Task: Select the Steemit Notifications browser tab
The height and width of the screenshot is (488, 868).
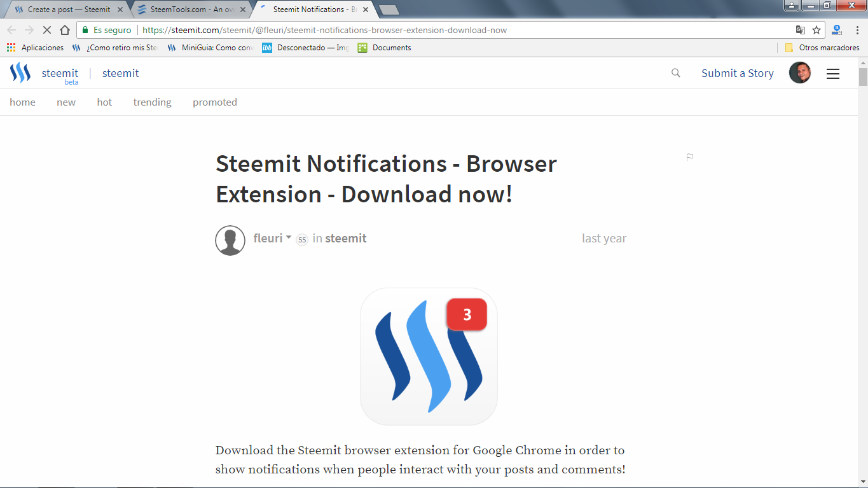Action: tap(315, 10)
